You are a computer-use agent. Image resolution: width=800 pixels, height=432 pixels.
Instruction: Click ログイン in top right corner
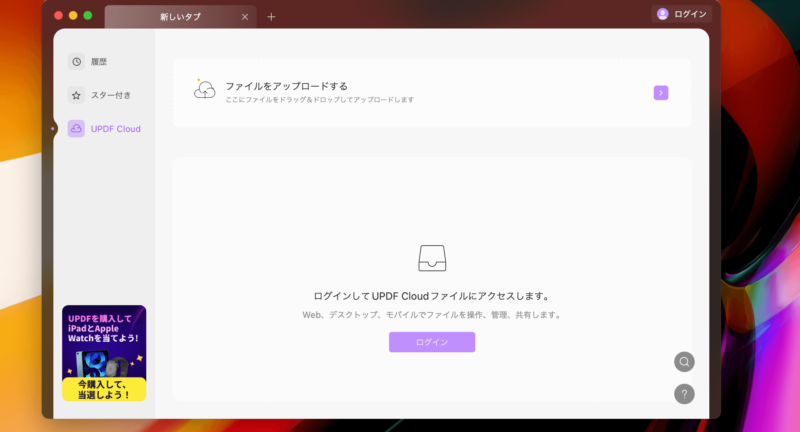click(682, 14)
